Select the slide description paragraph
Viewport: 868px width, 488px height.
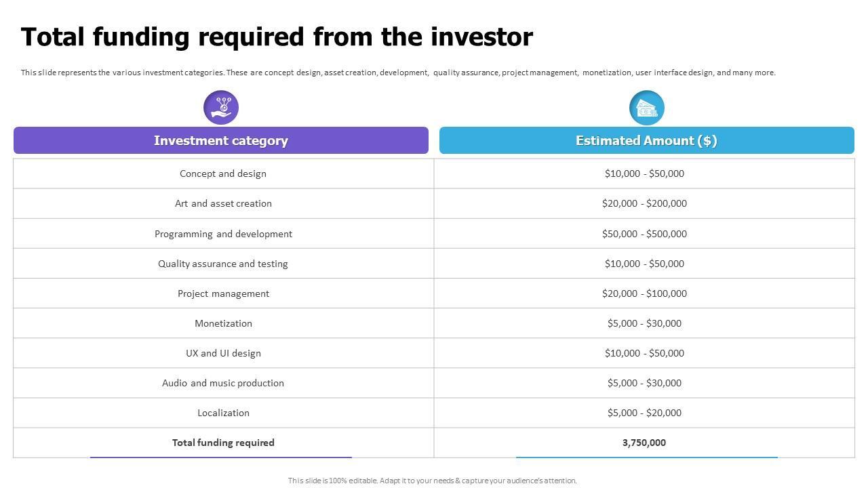tap(398, 73)
